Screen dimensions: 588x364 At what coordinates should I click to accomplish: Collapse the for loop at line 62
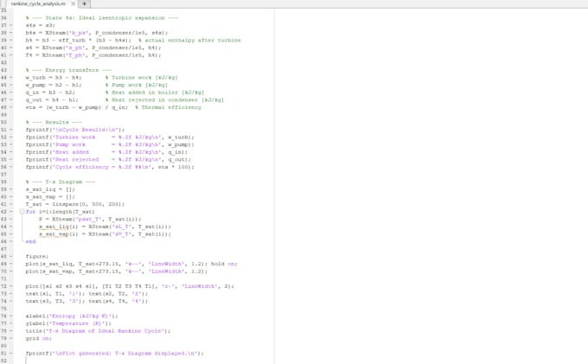click(22, 212)
